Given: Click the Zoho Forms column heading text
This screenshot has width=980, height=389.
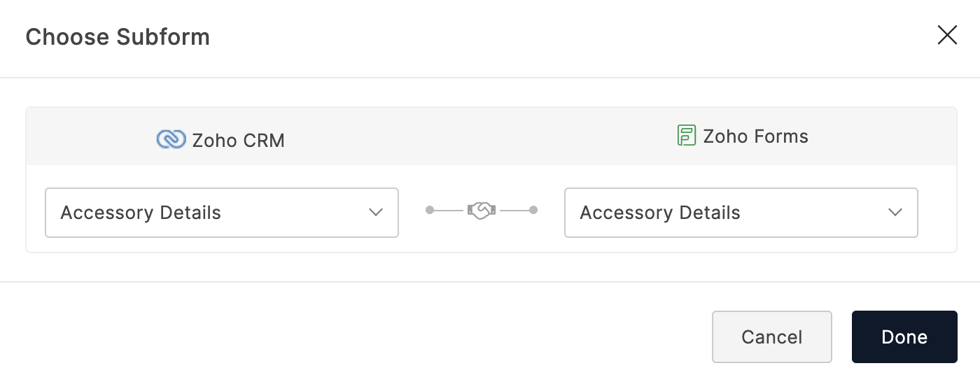Looking at the screenshot, I should click(755, 136).
